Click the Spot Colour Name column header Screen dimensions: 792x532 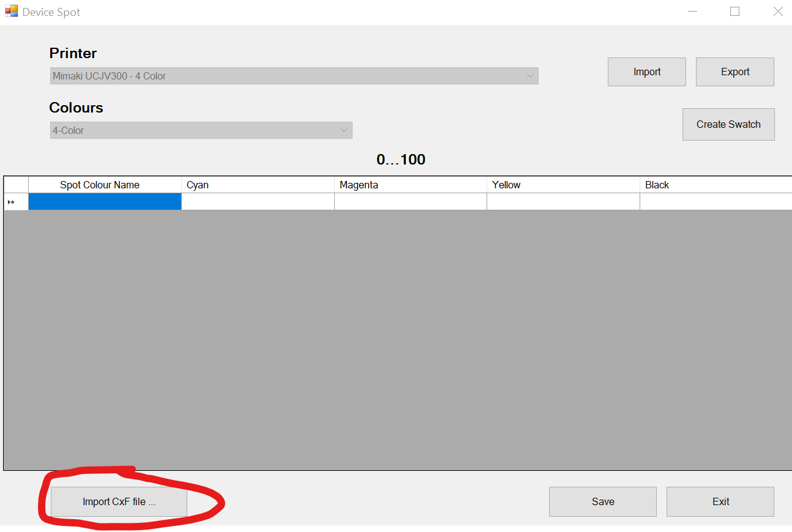click(105, 185)
